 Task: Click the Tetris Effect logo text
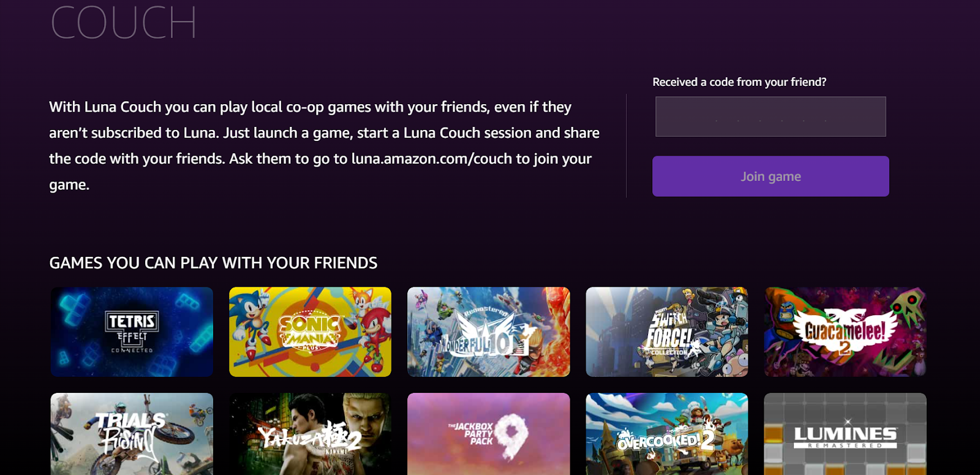132,333
